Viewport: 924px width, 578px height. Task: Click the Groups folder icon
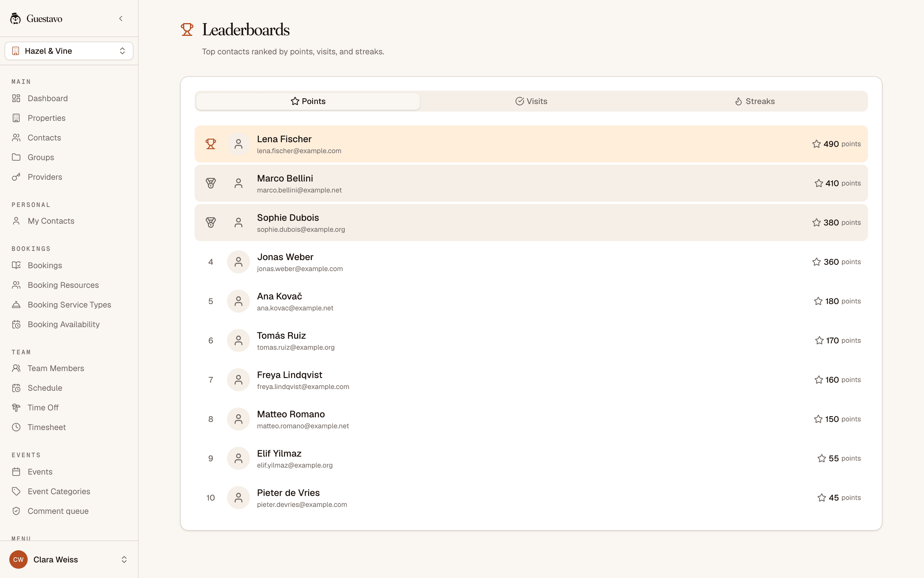pyautogui.click(x=16, y=157)
